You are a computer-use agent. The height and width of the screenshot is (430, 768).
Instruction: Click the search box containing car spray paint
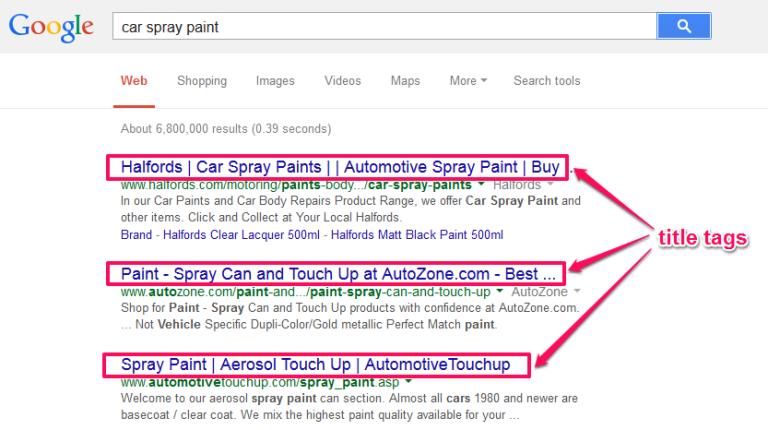coord(384,26)
